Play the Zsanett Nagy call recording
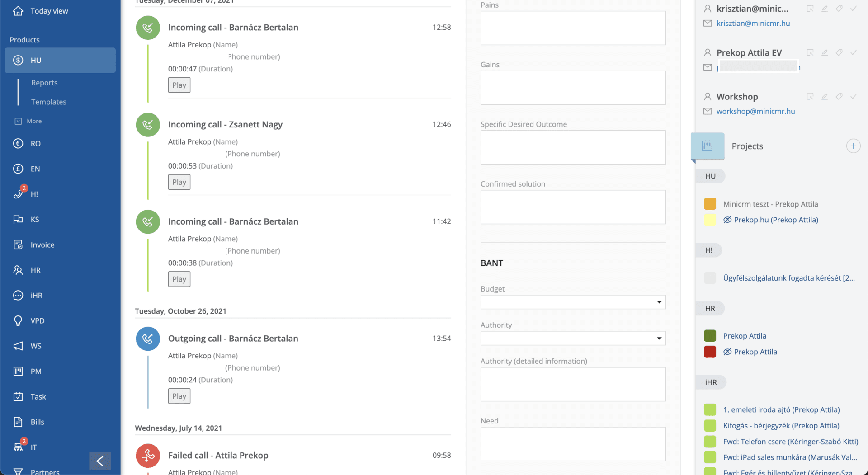Viewport: 868px width, 475px height. [179, 182]
